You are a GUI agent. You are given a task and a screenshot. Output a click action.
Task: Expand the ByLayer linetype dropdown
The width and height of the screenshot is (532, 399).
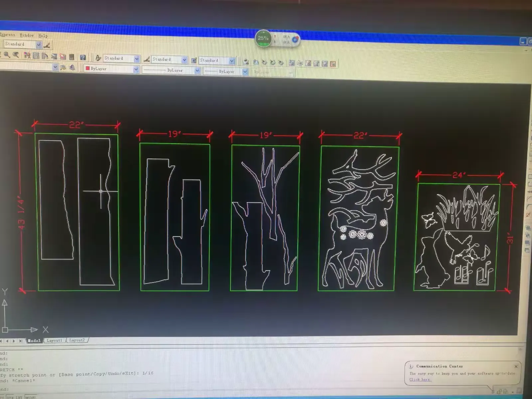pos(171,70)
